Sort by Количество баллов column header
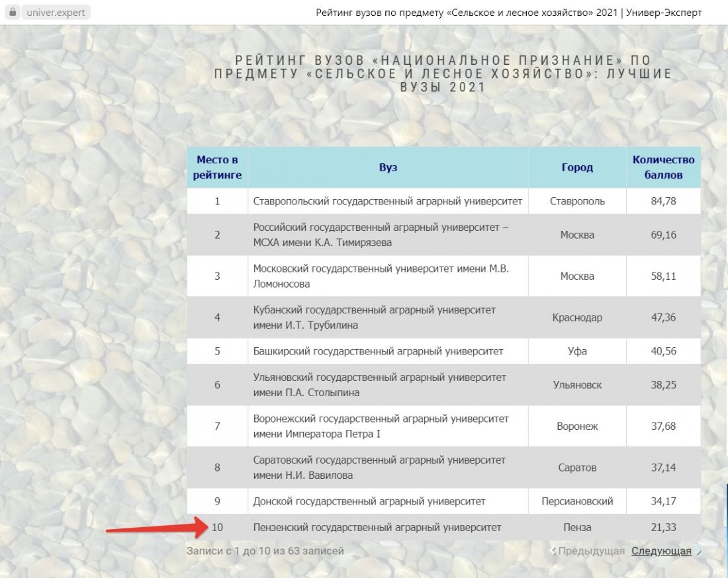Image resolution: width=728 pixels, height=578 pixels. (x=663, y=167)
